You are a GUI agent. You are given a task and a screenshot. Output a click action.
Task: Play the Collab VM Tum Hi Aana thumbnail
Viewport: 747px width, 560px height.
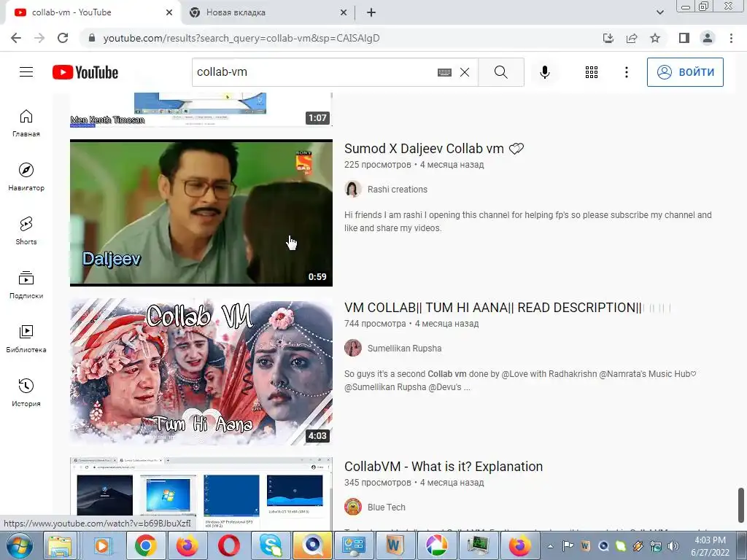point(201,372)
